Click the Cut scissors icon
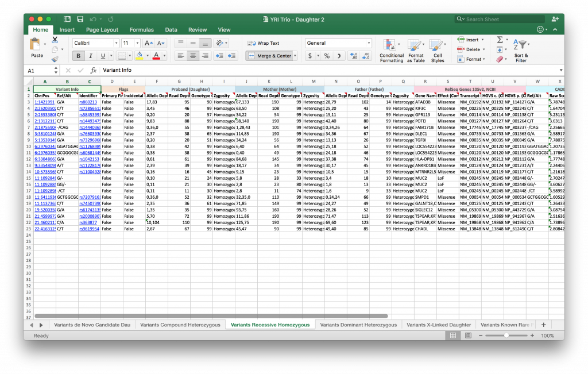The width and height of the screenshot is (588, 374). 55,40
